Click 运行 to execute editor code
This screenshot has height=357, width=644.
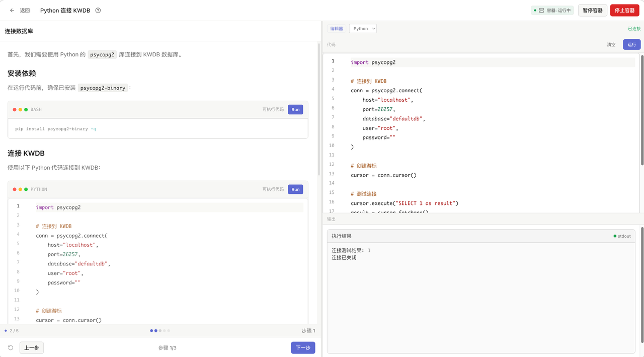pyautogui.click(x=631, y=44)
